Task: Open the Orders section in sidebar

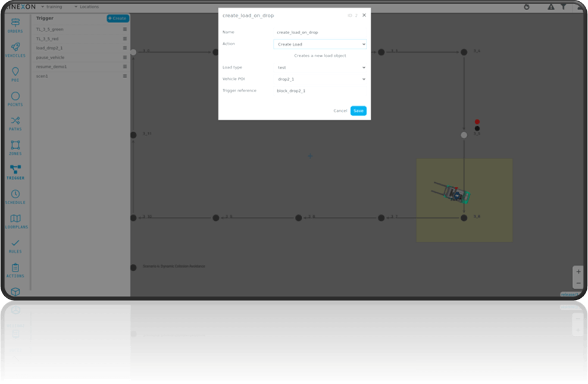Action: pos(15,25)
